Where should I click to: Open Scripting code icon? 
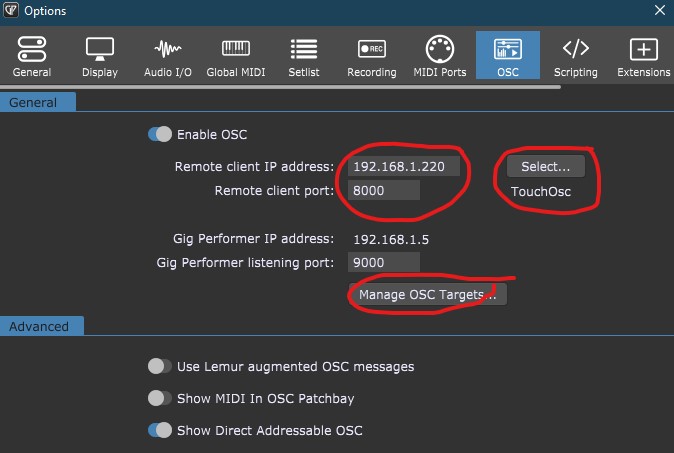[x=576, y=48]
